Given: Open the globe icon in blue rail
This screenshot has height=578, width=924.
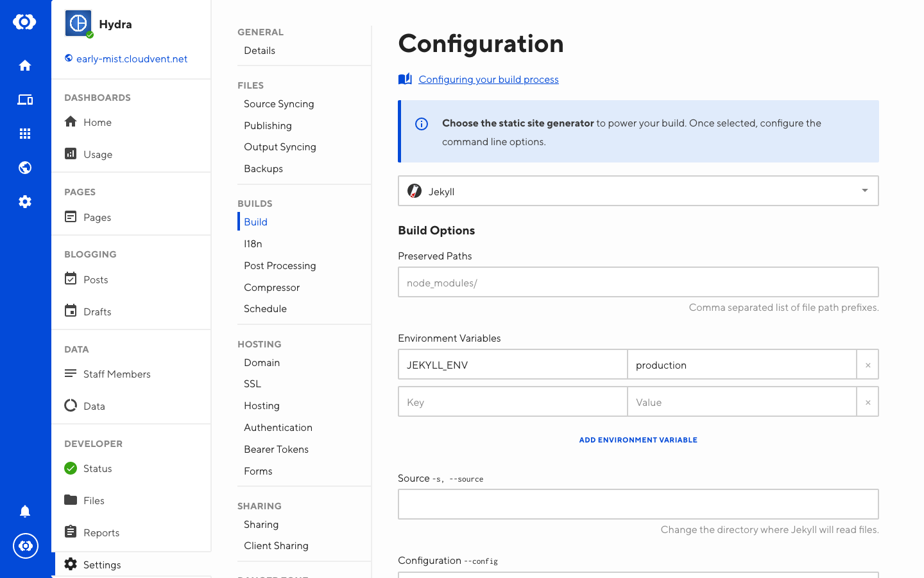Looking at the screenshot, I should (25, 168).
